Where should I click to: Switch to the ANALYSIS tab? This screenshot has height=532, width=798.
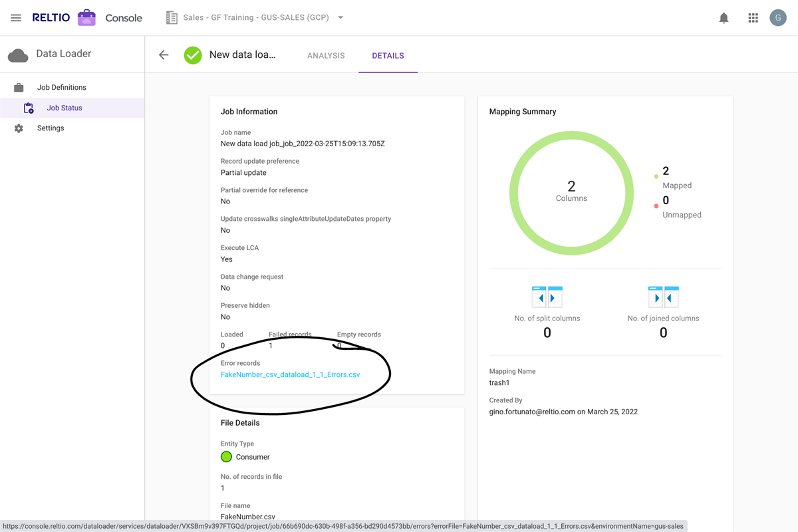coord(326,56)
